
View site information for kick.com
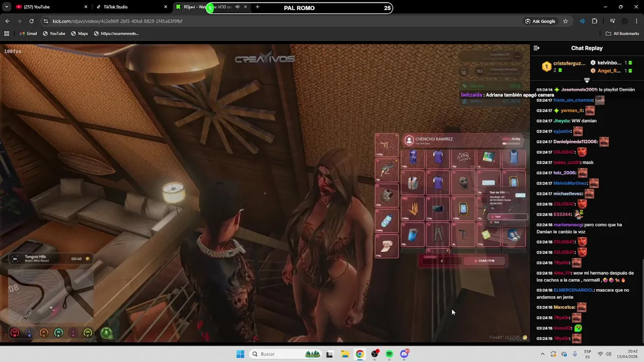pos(46,21)
